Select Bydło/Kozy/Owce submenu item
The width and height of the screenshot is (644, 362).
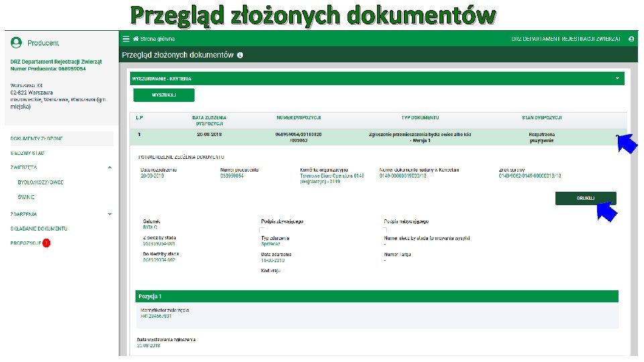(40, 182)
